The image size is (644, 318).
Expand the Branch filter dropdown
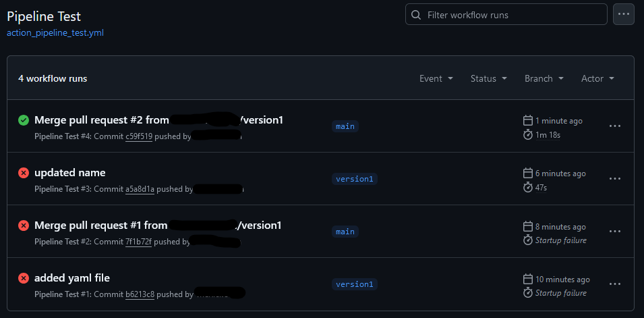coord(544,78)
